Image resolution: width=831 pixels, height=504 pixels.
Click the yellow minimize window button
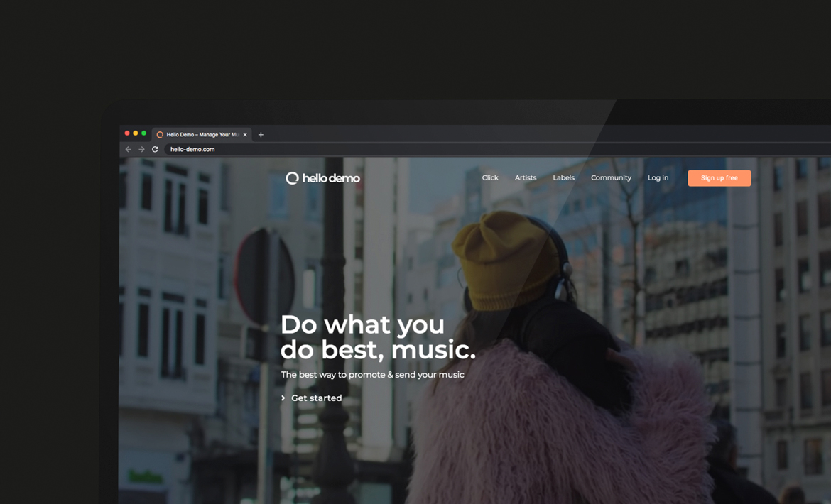[136, 133]
